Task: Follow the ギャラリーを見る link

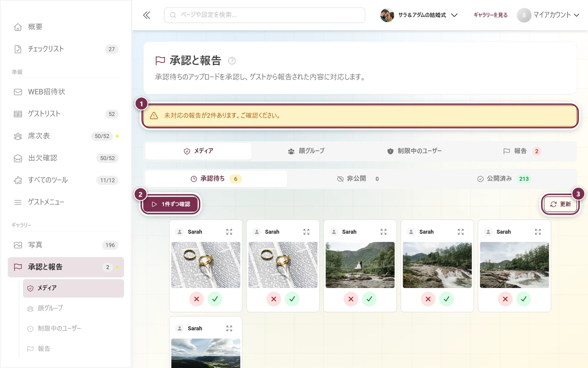Action: [x=490, y=15]
